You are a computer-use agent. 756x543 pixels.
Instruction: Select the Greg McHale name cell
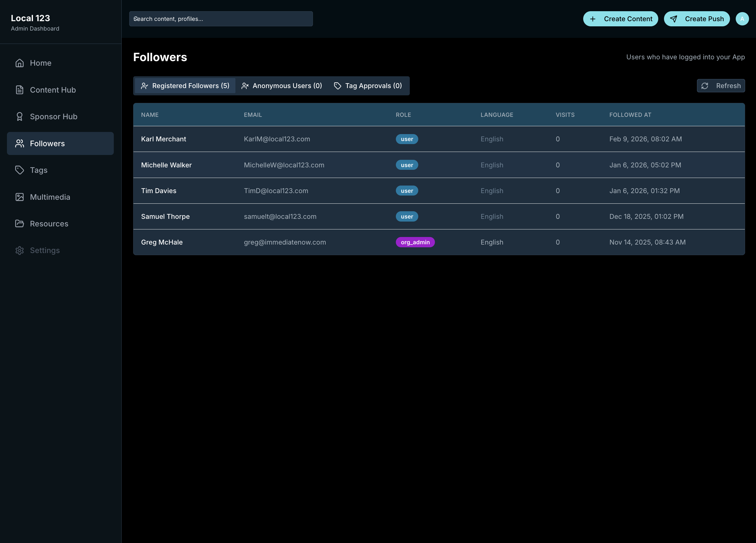click(x=162, y=242)
